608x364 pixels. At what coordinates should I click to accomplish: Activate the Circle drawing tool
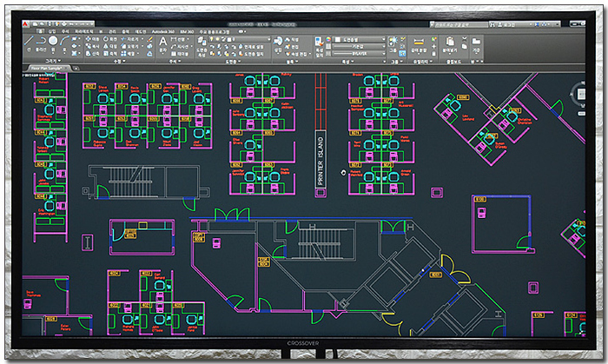(54, 41)
